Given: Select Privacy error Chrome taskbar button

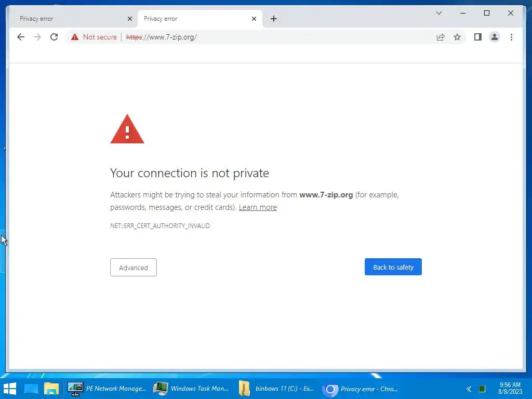Looking at the screenshot, I should coord(361,389).
